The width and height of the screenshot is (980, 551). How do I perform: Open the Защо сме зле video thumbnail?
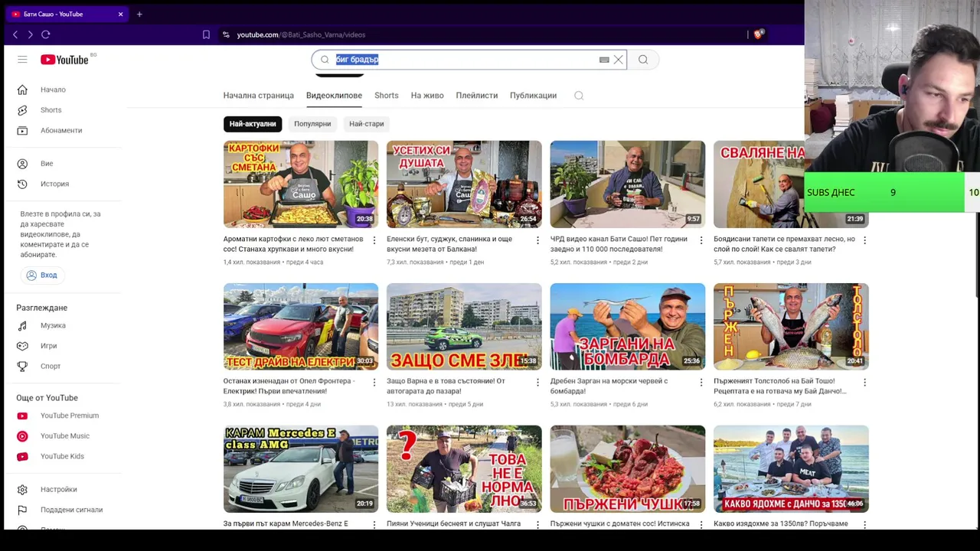tap(464, 327)
